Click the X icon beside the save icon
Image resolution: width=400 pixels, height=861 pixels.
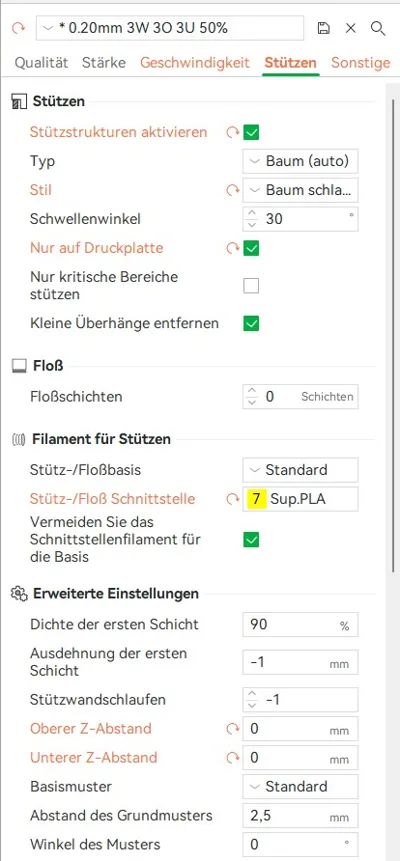[x=351, y=28]
